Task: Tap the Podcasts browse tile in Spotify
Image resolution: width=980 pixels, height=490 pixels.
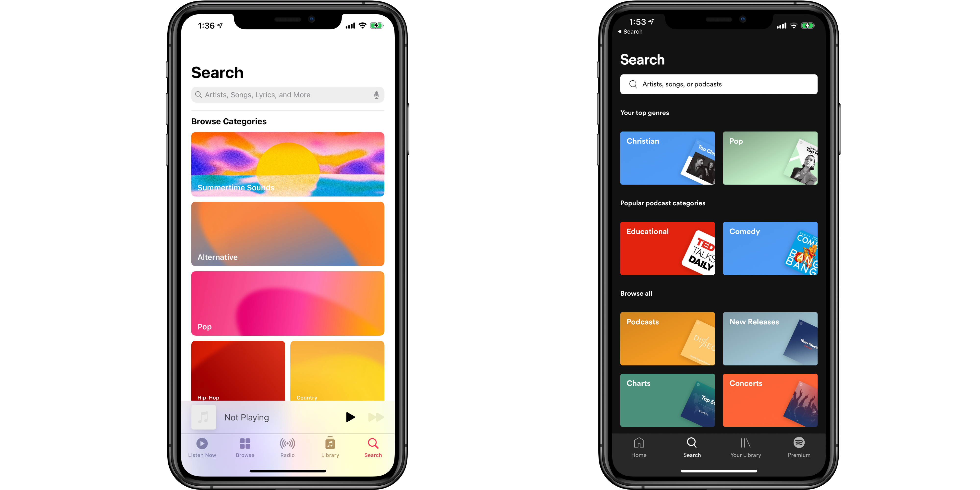Action: 667,339
